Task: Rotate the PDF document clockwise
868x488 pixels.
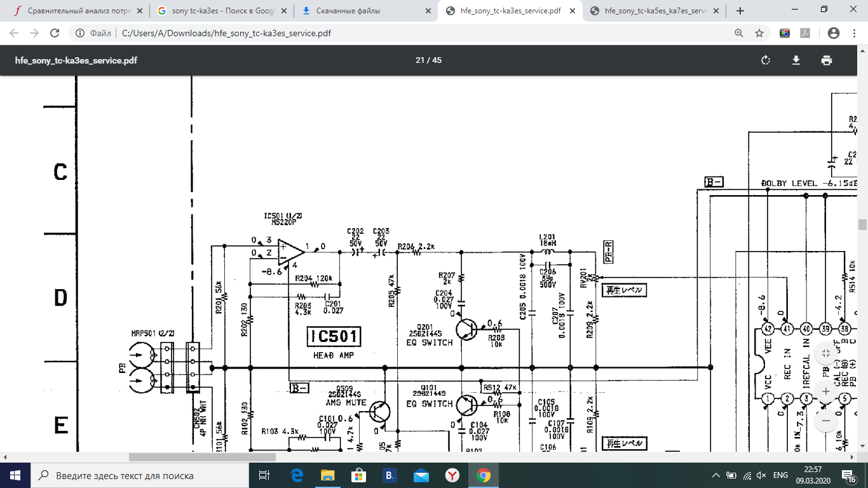Action: click(766, 60)
